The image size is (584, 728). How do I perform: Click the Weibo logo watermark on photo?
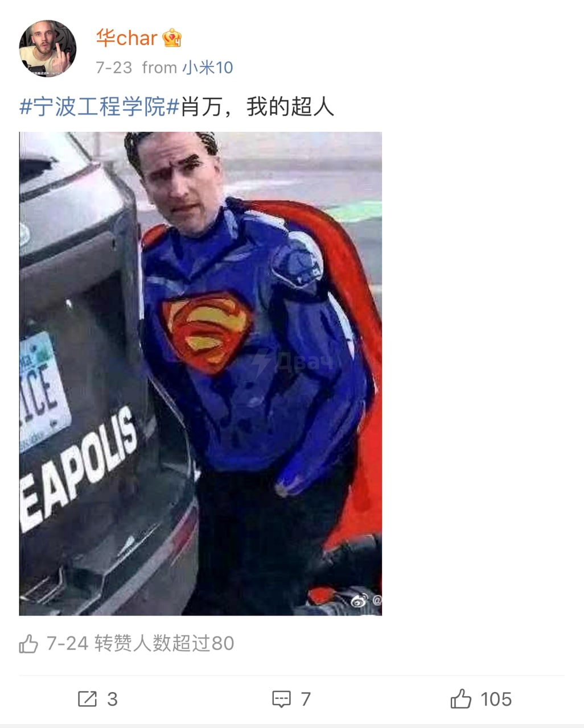[x=359, y=600]
